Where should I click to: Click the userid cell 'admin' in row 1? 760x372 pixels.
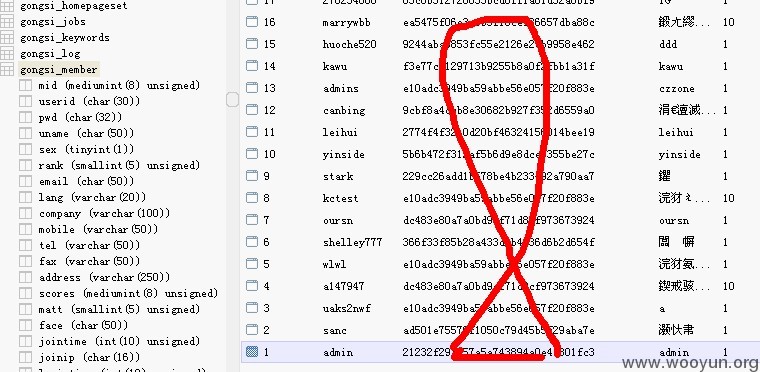pyautogui.click(x=338, y=353)
